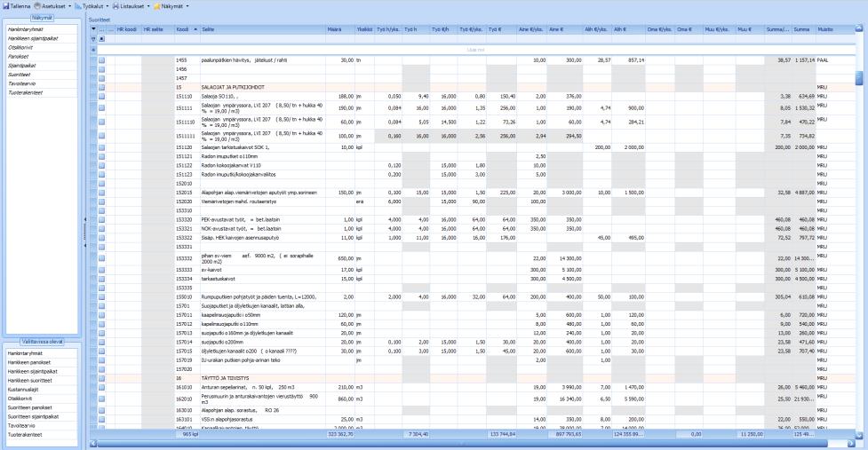The width and height of the screenshot is (868, 450).
Task: Click the row icon for SALAOJAT JA PUTKIJOHDOT
Action: tap(101, 87)
